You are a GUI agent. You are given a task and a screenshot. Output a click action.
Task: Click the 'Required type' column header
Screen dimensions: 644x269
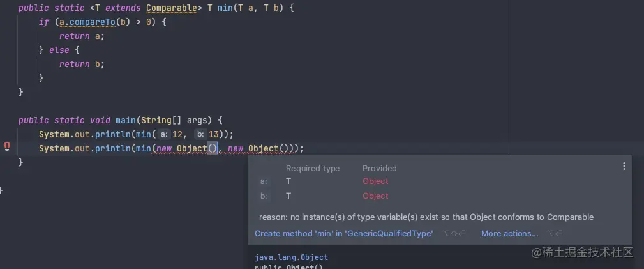[x=313, y=168]
